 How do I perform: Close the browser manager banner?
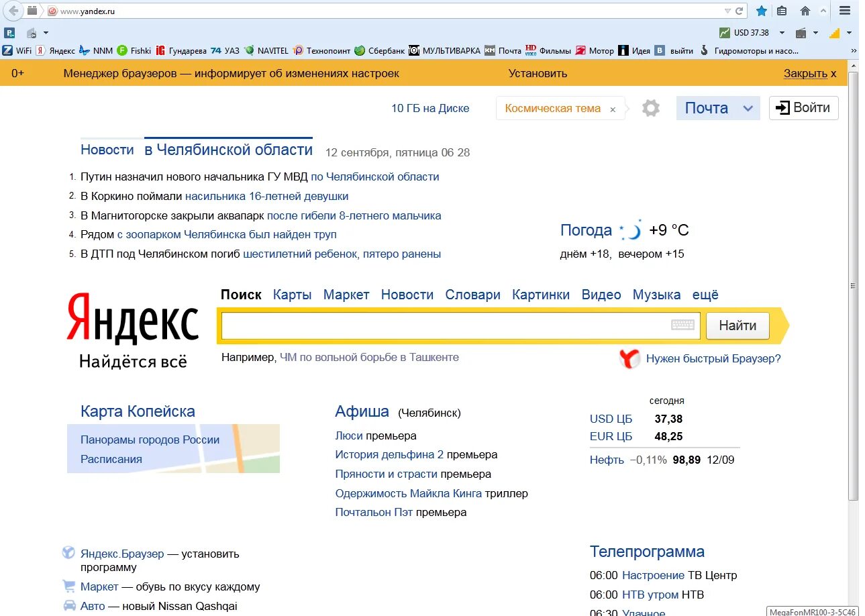click(x=810, y=73)
